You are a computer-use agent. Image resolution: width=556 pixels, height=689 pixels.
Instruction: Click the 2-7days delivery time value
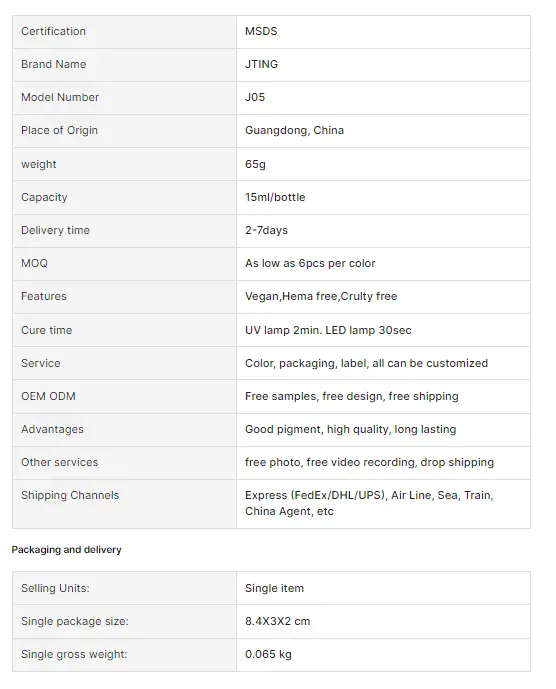(x=266, y=230)
